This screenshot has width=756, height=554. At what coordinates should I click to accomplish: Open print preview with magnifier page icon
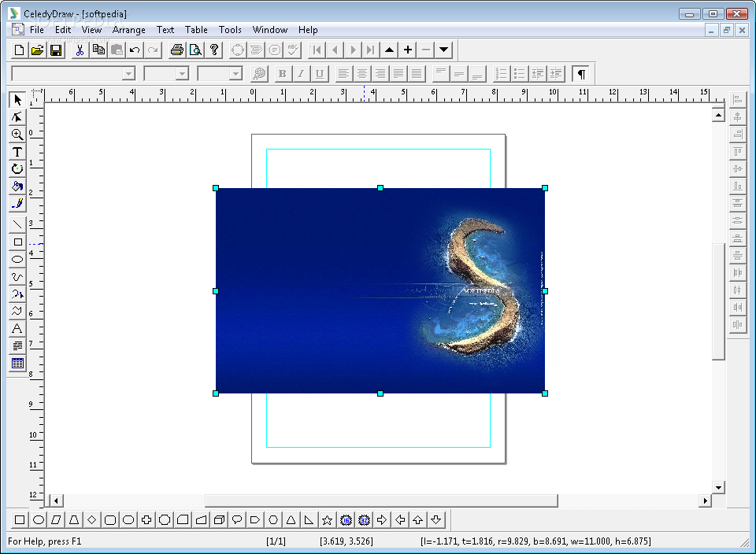[x=195, y=50]
